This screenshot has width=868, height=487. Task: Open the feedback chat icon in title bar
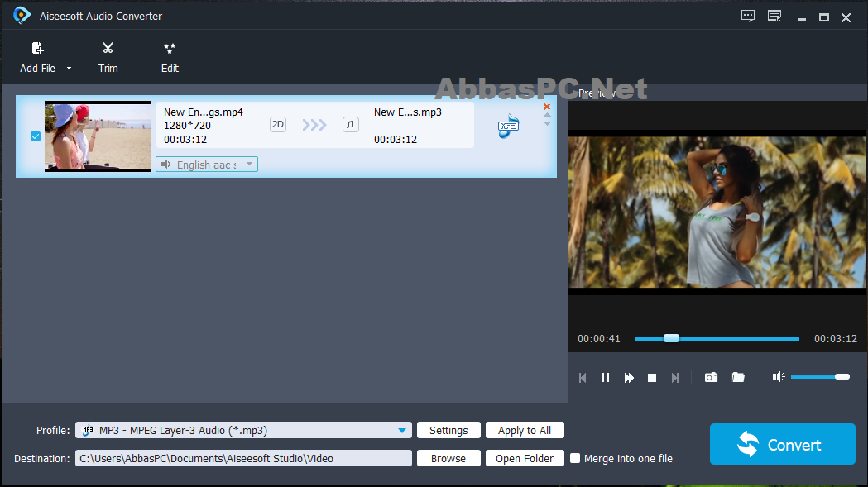pos(748,16)
